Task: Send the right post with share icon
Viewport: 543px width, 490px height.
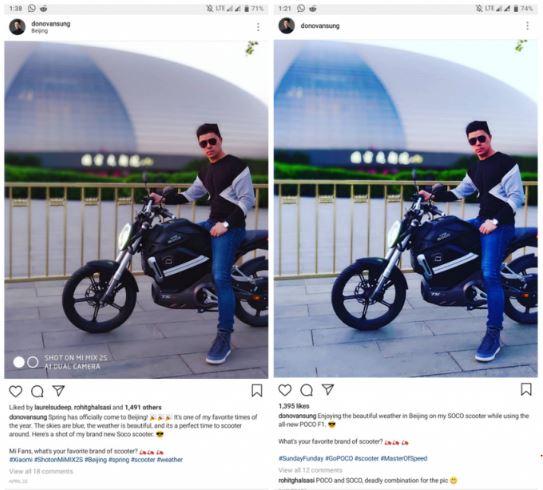Action: point(328,389)
